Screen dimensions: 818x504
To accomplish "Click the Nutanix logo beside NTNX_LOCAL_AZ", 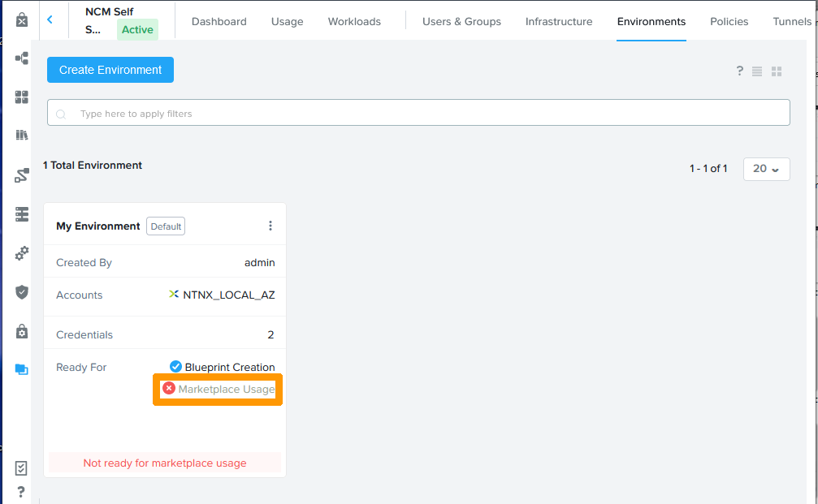I will click(173, 295).
